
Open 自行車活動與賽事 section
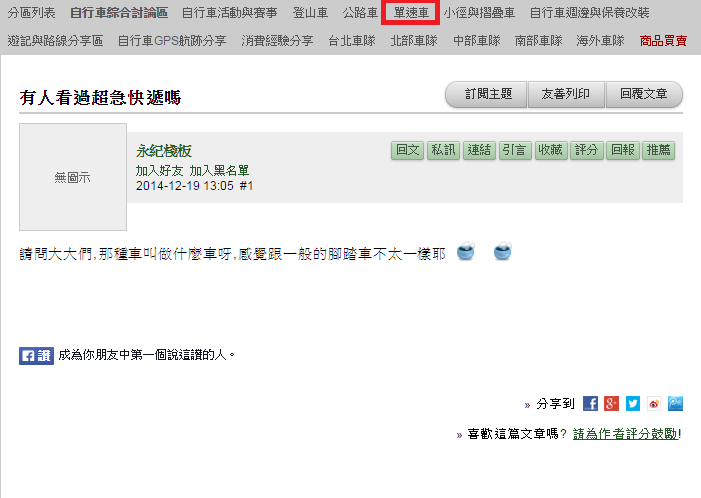[x=229, y=13]
